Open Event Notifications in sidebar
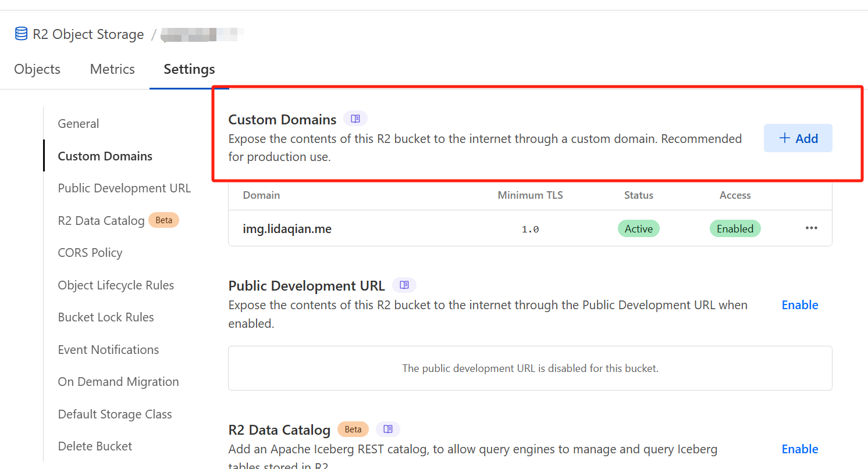 pyautogui.click(x=108, y=350)
